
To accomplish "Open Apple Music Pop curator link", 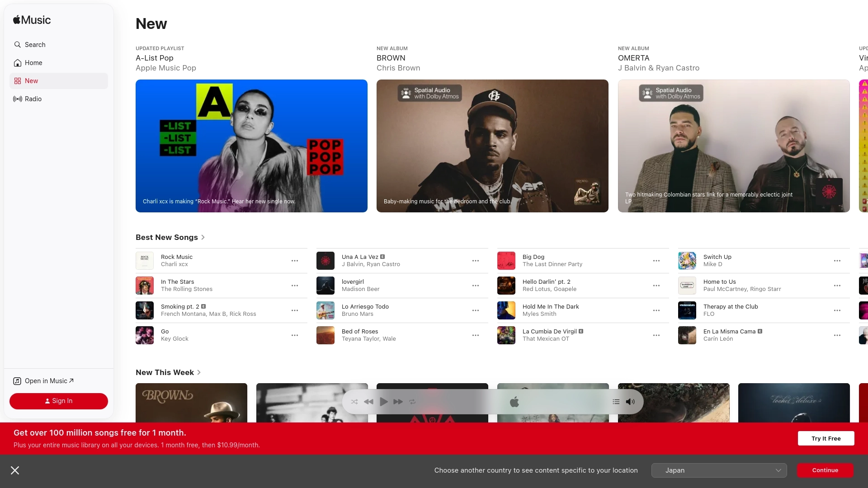I will point(166,68).
